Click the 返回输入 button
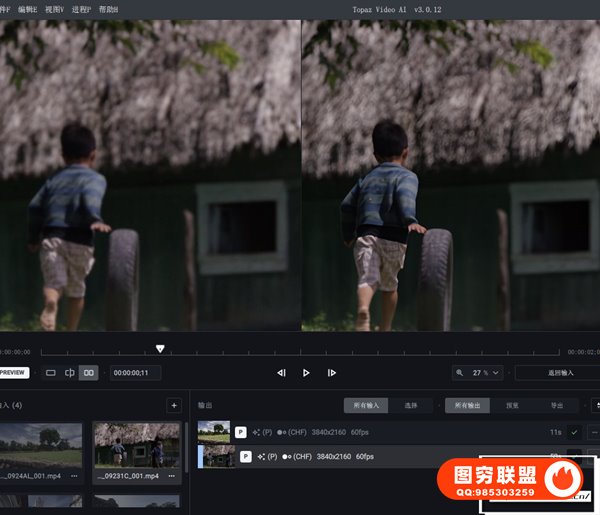 click(560, 372)
